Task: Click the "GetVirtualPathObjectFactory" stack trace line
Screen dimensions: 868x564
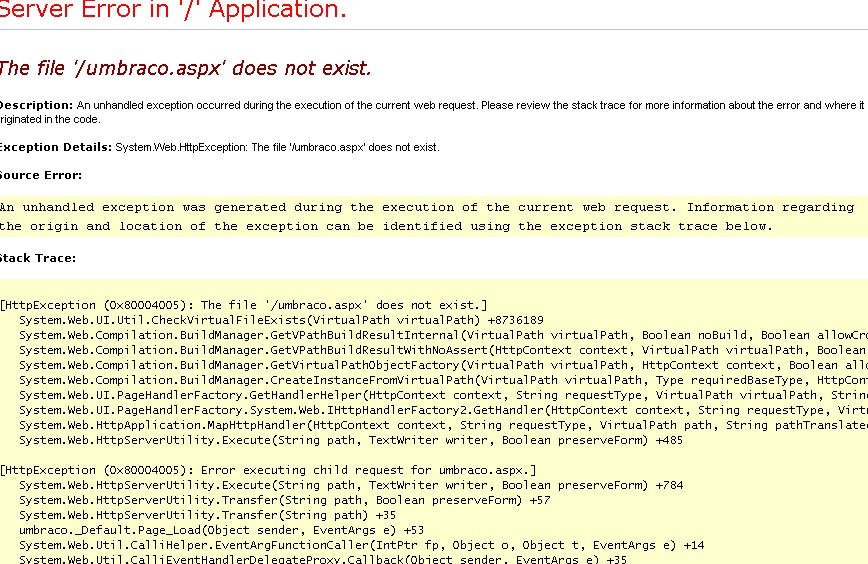Action: pos(443,365)
